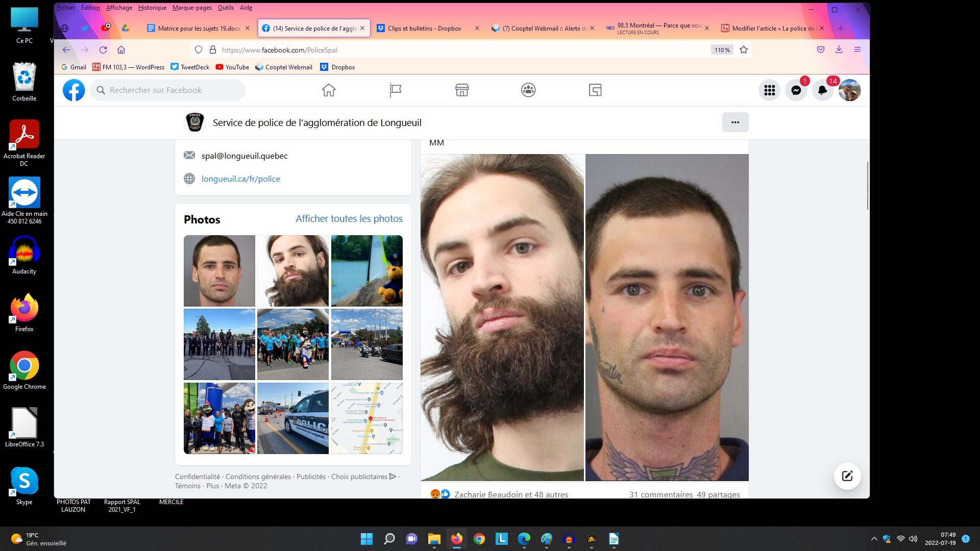Image resolution: width=980 pixels, height=551 pixels.
Task: Bookmark page with star icon
Action: point(744,50)
